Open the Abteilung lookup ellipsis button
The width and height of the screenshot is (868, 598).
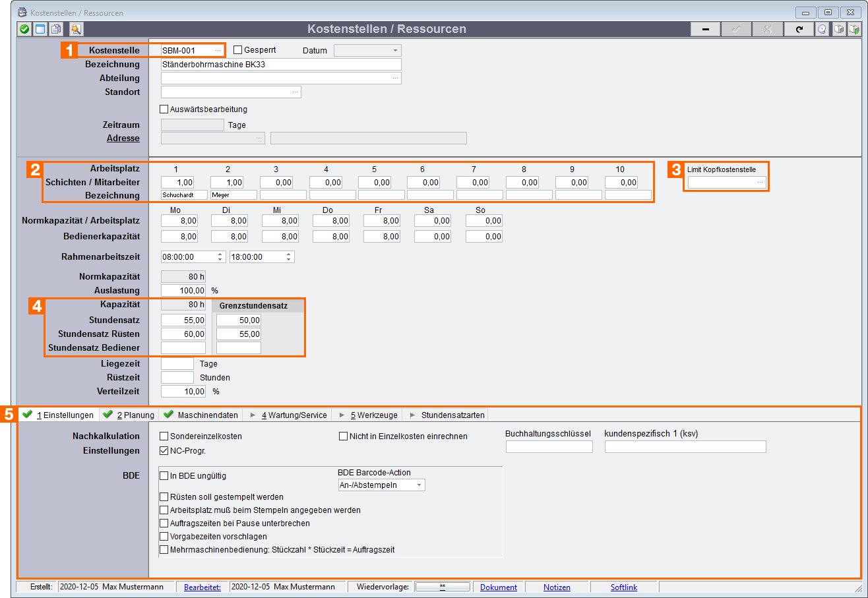pos(395,78)
